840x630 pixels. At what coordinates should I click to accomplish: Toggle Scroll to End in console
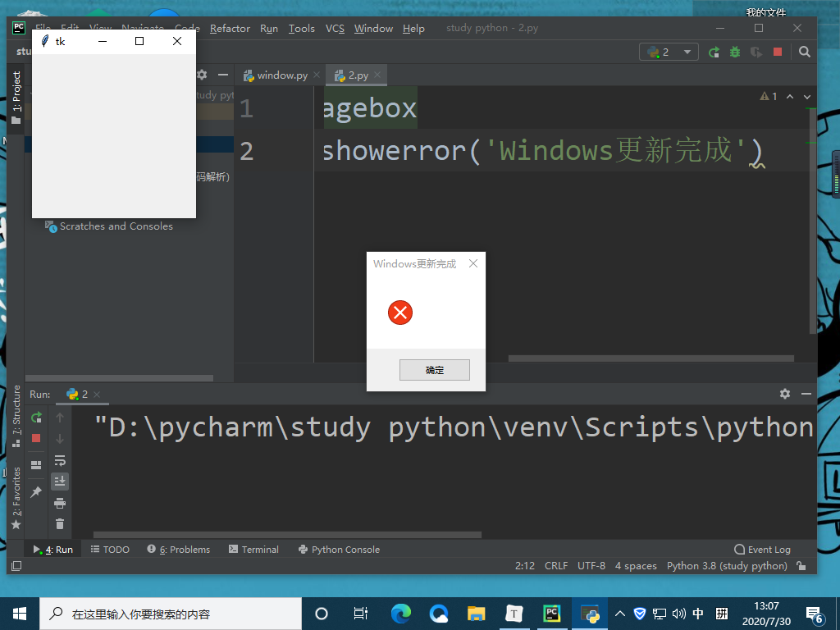pos(59,481)
